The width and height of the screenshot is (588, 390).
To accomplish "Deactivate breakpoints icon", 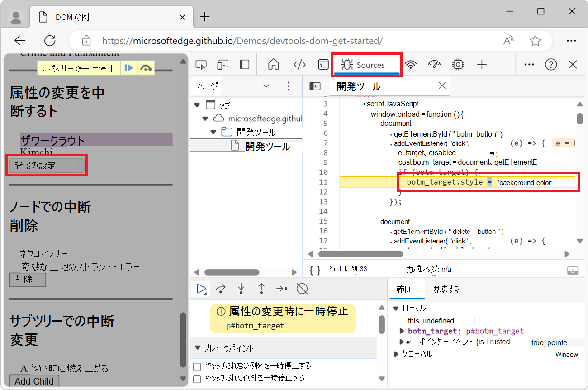I will (302, 288).
